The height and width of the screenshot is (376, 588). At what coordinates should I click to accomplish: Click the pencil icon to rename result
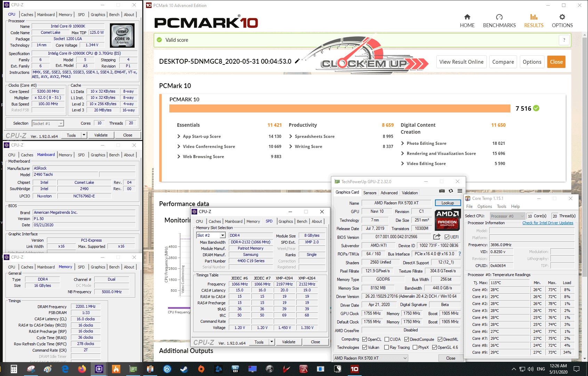pos(297,61)
